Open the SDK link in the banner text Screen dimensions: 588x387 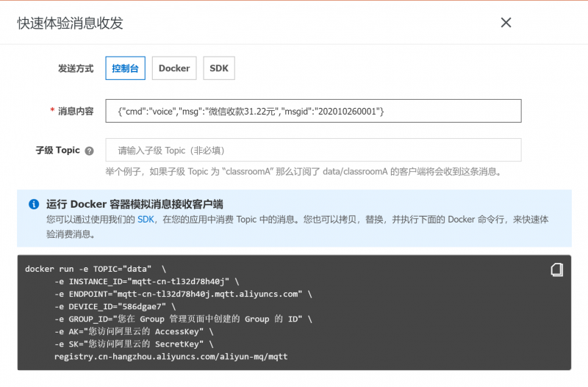(146, 219)
